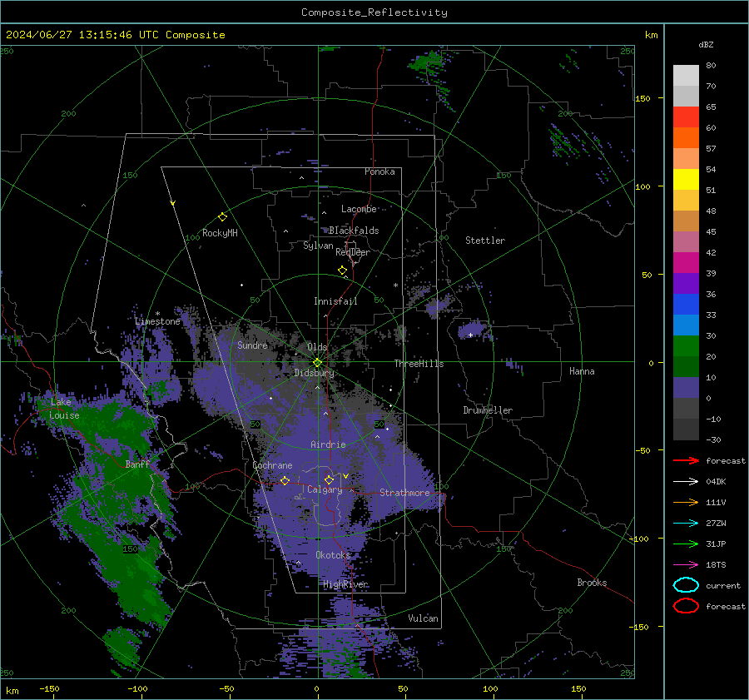Click the 20 dBZ green color swatch
749x700 pixels.
pos(686,346)
